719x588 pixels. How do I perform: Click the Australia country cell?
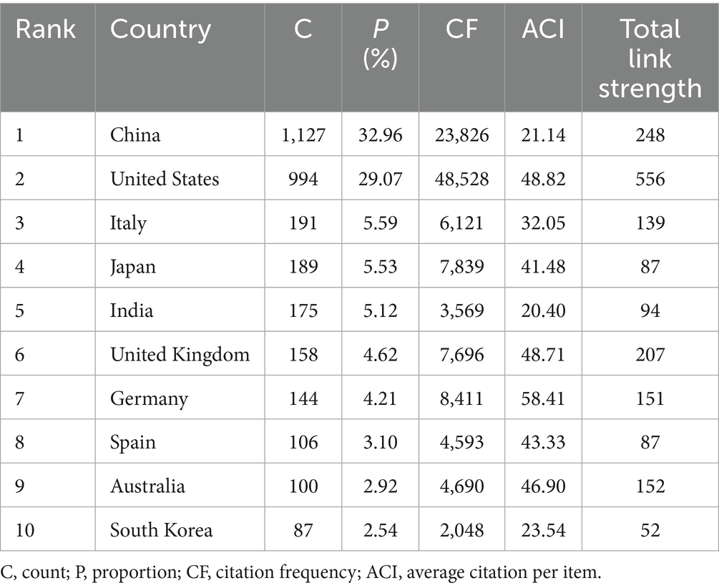click(147, 486)
